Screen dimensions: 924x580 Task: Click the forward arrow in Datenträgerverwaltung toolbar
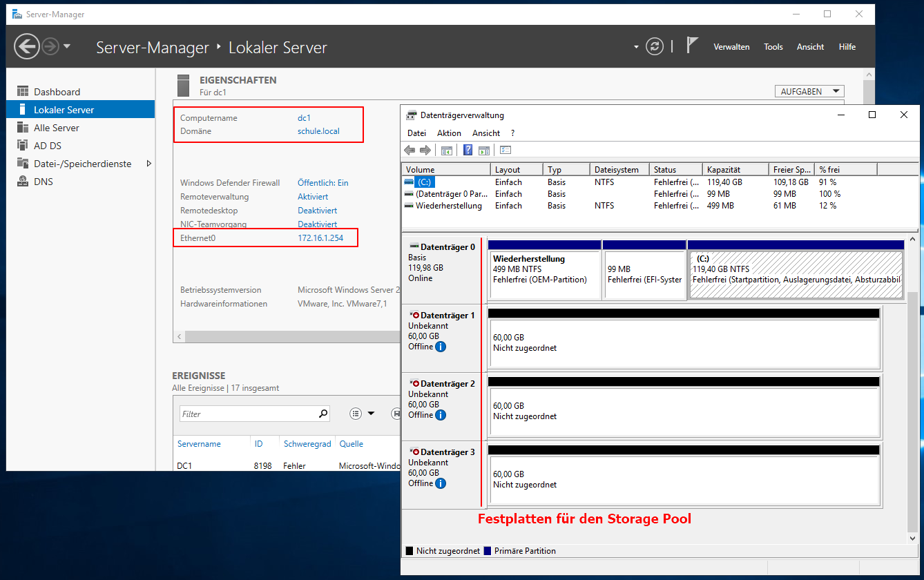425,150
